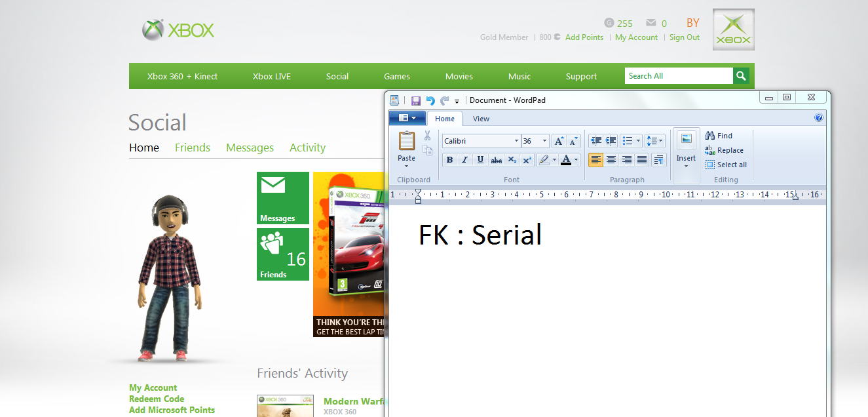Expand the Insert dropdown arrow
The height and width of the screenshot is (417, 868).
(686, 166)
